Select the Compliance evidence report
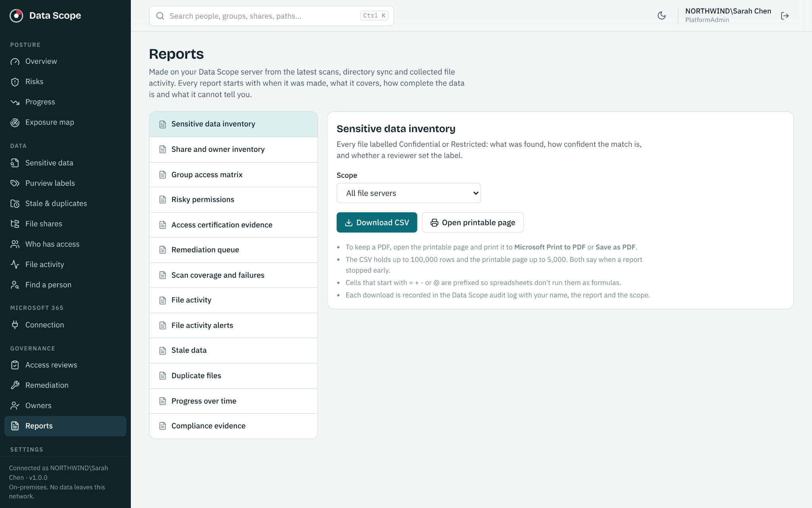The height and width of the screenshot is (508, 812). pyautogui.click(x=233, y=426)
